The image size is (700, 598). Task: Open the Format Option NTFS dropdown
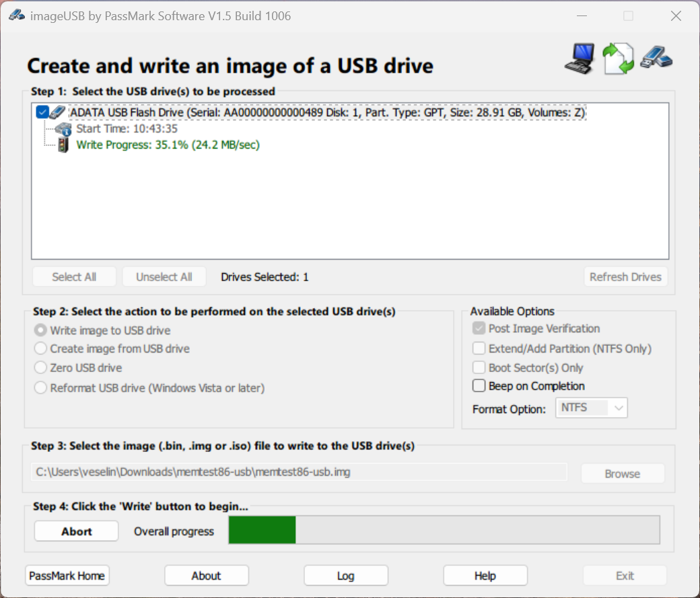tap(591, 408)
